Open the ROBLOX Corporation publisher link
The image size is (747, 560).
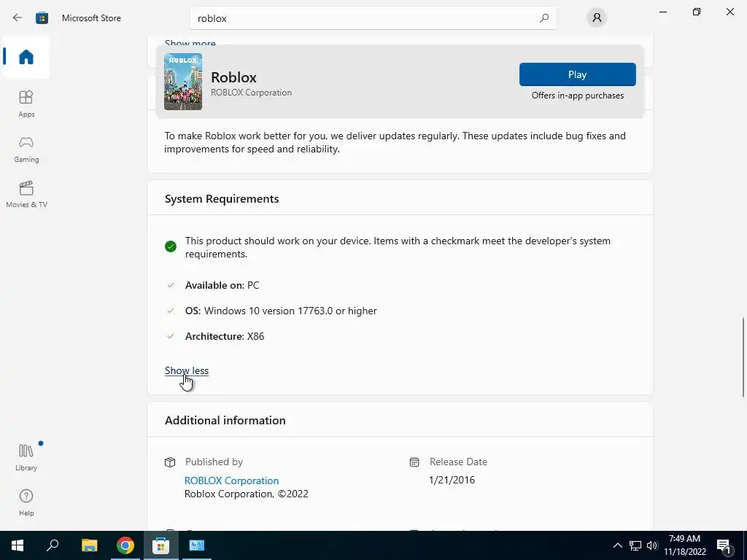tap(231, 481)
